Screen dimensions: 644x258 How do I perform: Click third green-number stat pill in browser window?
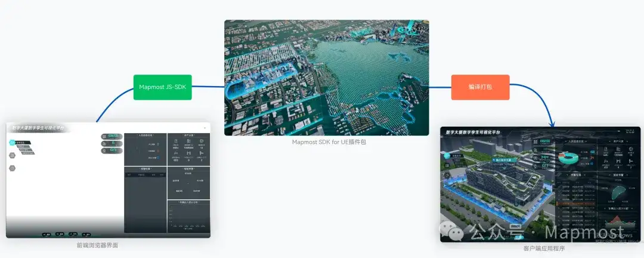coord(112,150)
